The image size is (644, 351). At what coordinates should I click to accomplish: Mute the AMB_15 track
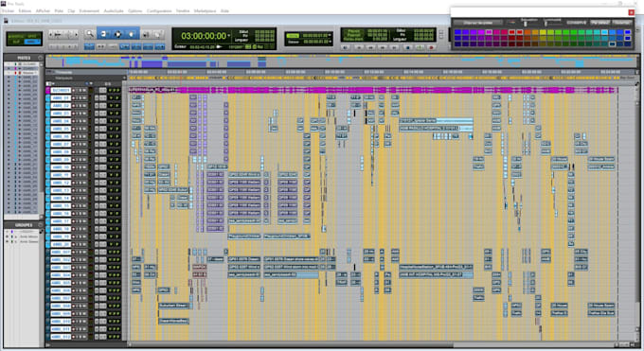[85, 205]
